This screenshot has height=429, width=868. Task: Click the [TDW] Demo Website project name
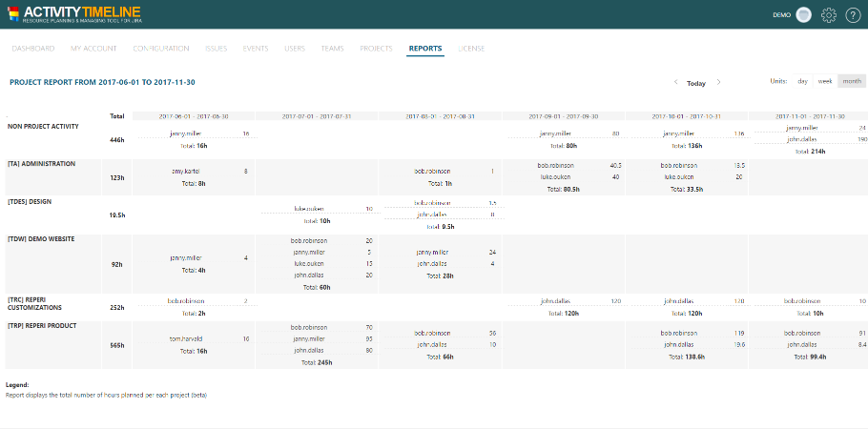point(41,239)
